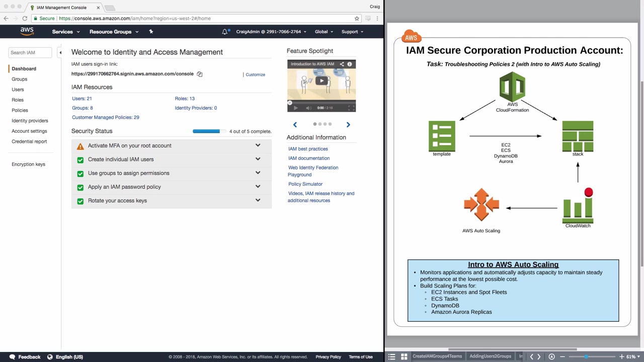Click the browser address bar URL
Viewport: 644px width, 362px height.
[x=135, y=19]
